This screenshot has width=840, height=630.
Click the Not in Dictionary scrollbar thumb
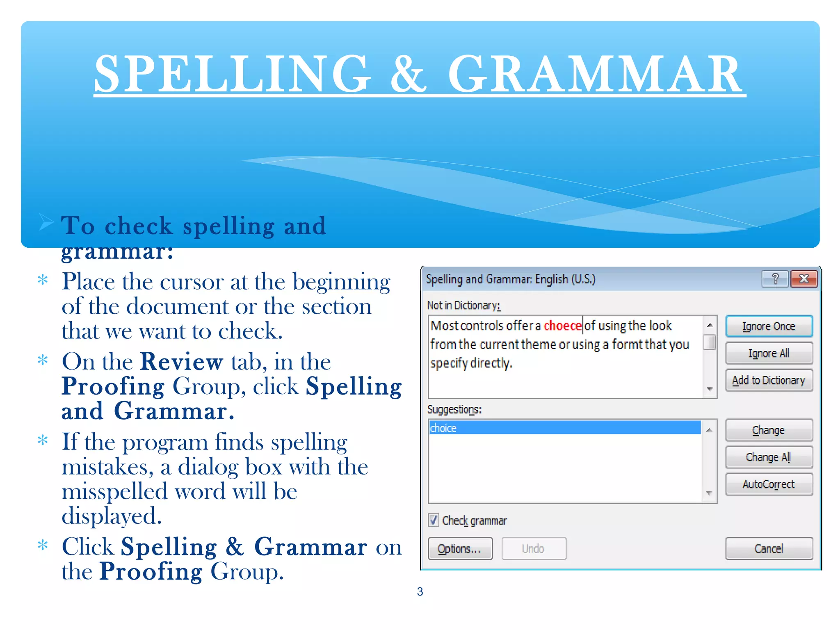pos(710,342)
